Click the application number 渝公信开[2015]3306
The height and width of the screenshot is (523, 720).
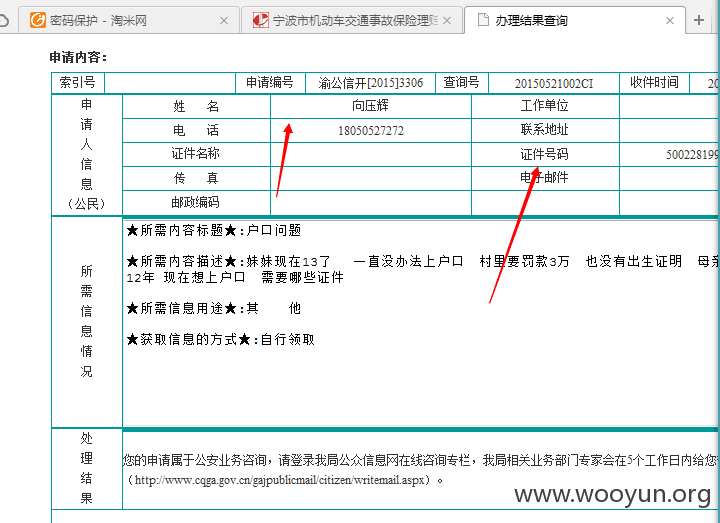click(x=371, y=83)
